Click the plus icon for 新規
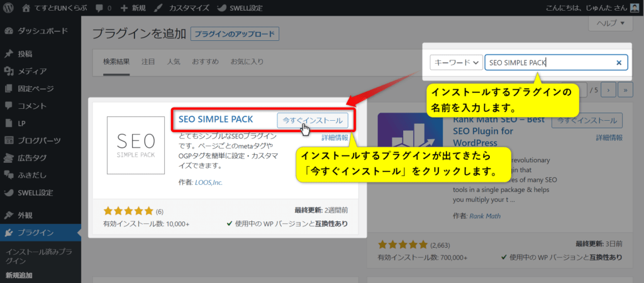Viewport: 644px width, 283px height. coord(125,8)
